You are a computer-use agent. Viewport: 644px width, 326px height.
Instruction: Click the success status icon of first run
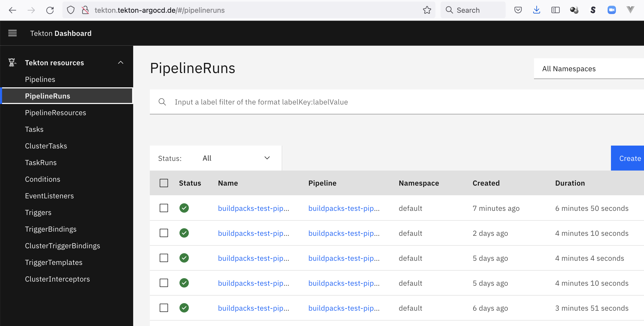tap(184, 208)
